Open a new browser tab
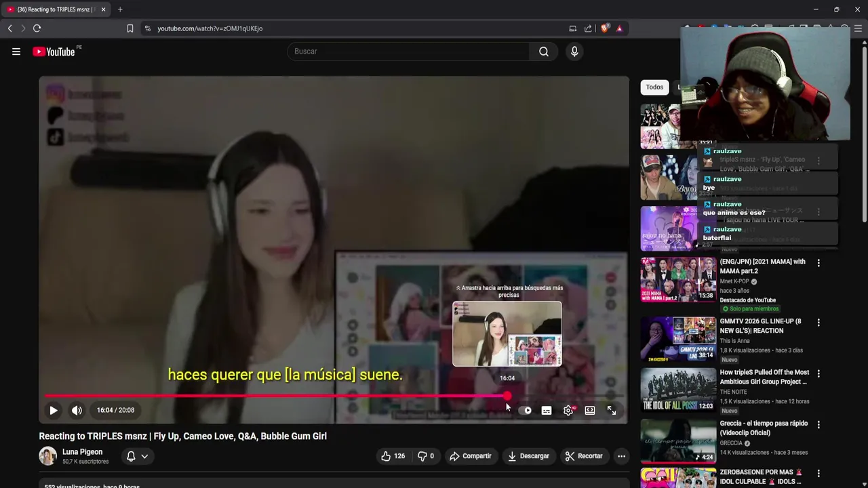Viewport: 868px width, 488px height. pyautogui.click(x=120, y=9)
